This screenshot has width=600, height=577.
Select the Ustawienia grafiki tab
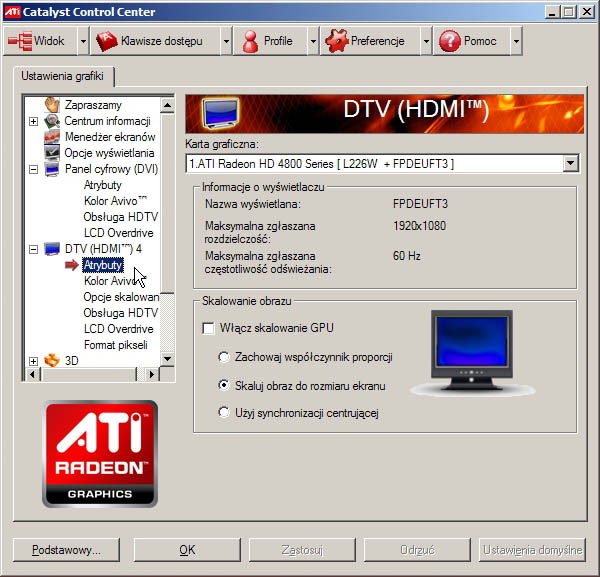pos(63,76)
